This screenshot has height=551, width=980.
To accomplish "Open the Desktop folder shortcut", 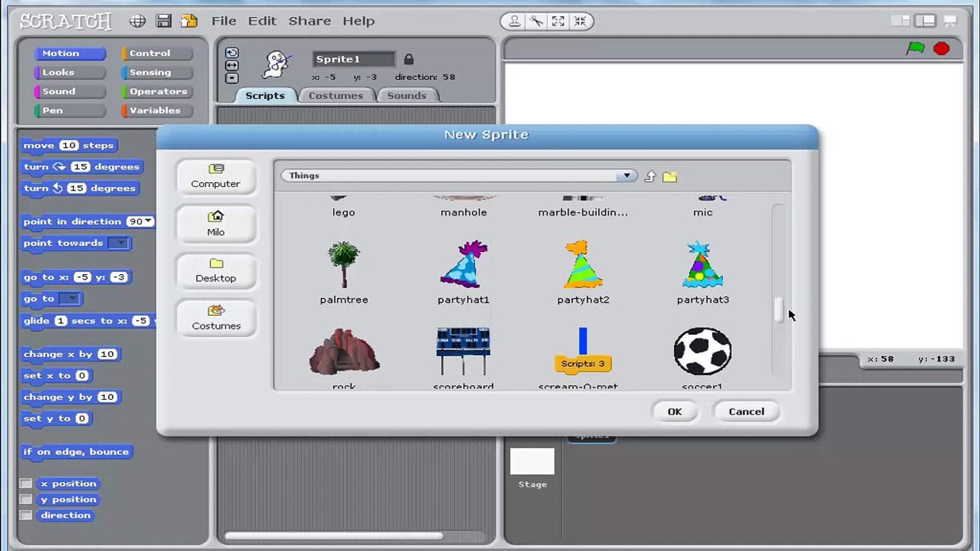I will point(216,271).
